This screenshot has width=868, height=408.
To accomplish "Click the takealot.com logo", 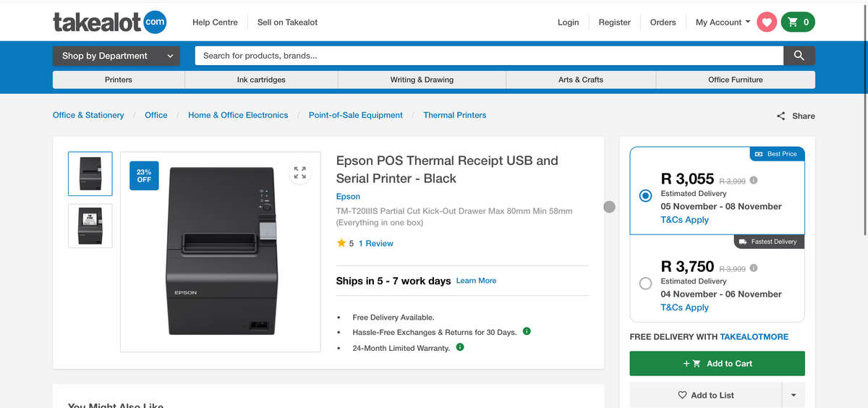I will click(109, 22).
